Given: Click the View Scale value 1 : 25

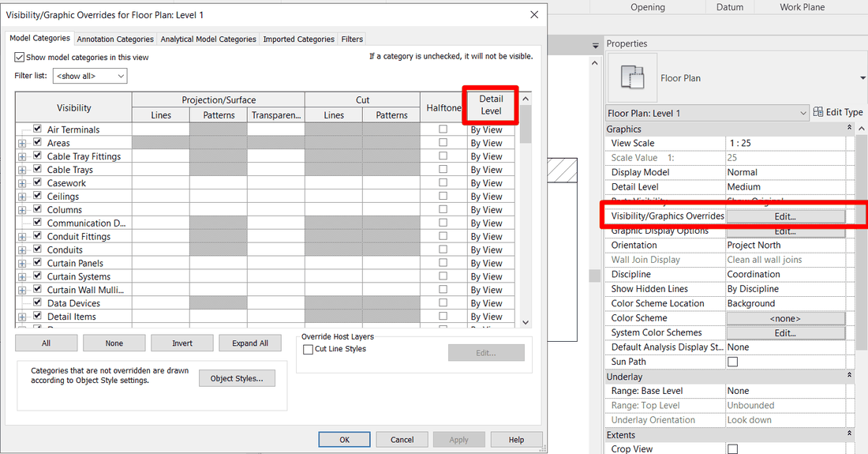Looking at the screenshot, I should coord(785,143).
